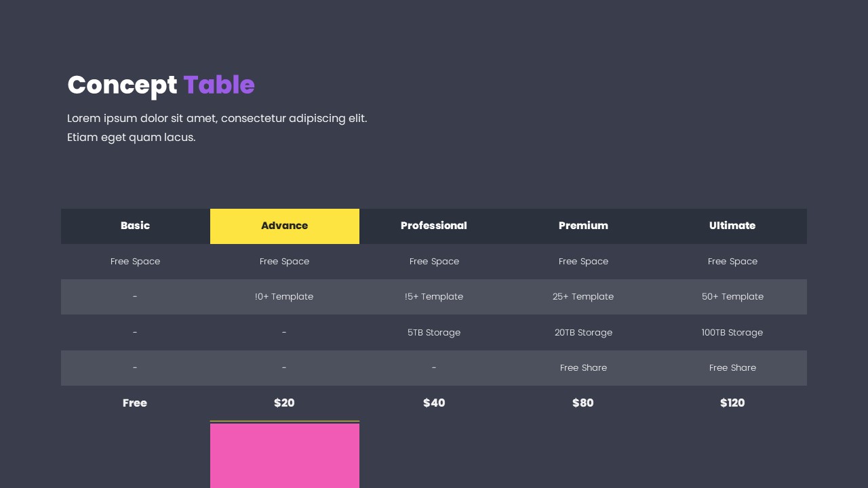Choose the Ultimate plan header
The image size is (868, 488).
point(732,226)
